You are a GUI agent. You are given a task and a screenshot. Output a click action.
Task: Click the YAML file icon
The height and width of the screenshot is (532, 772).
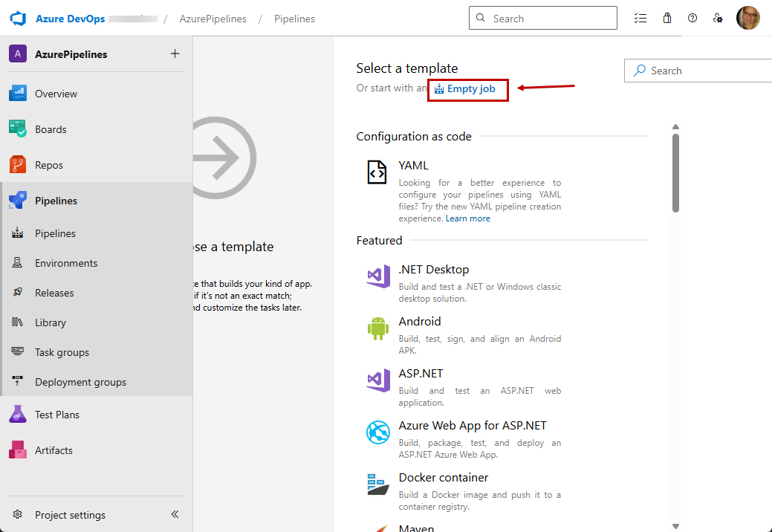click(x=377, y=172)
